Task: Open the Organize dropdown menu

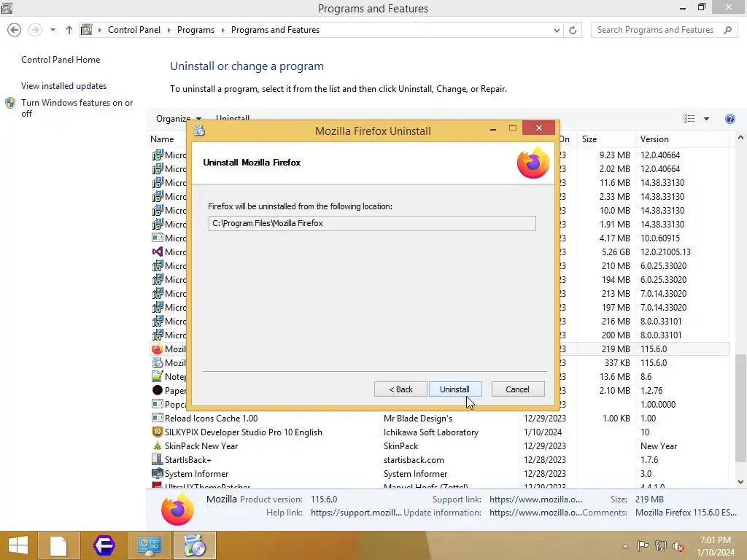Action: click(179, 119)
